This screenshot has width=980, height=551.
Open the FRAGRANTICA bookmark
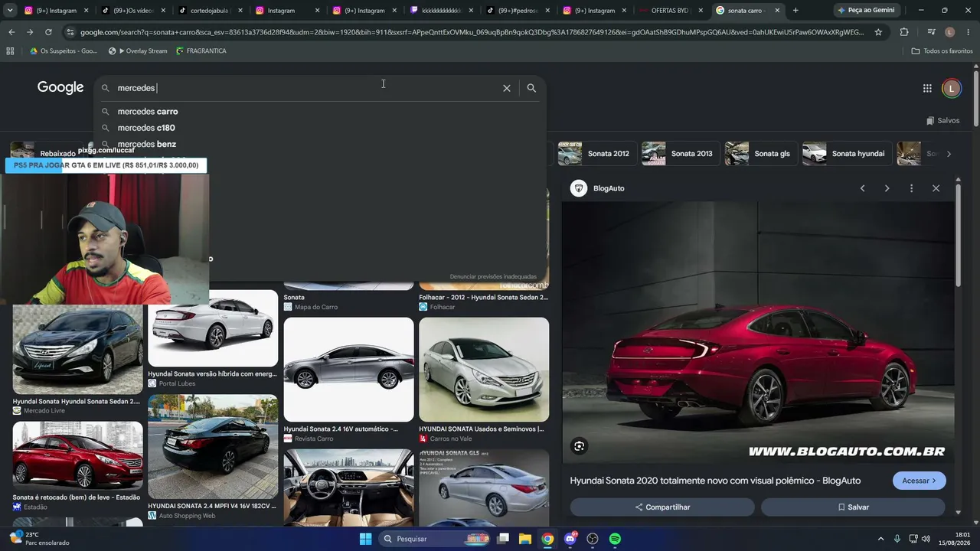coord(201,51)
